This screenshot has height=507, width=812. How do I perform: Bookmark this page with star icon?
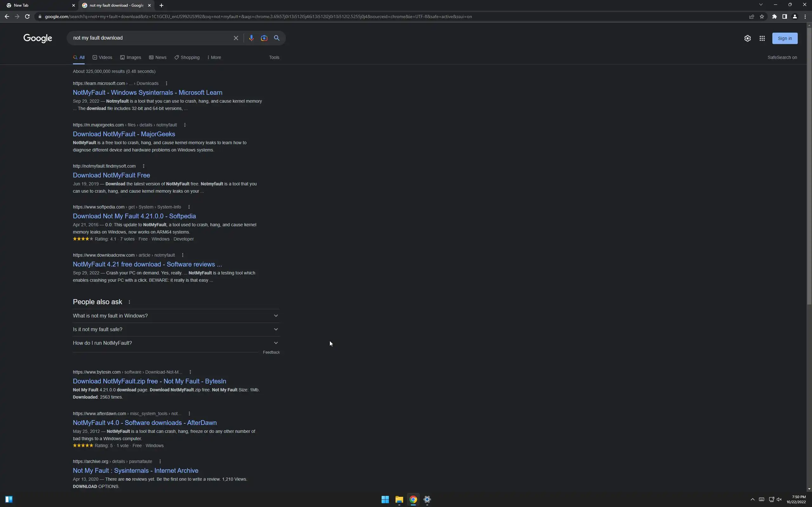762,16
